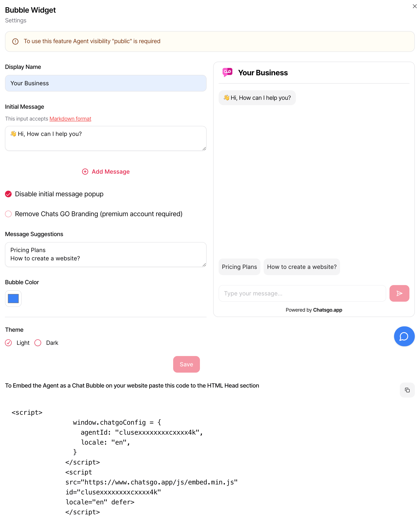The image size is (420, 522).
Task: Save the widget settings
Action: pos(186,364)
